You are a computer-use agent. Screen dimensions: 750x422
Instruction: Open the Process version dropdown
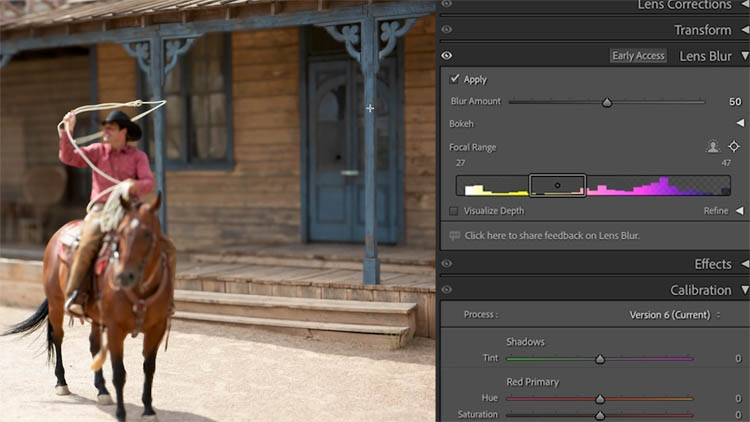click(x=674, y=315)
